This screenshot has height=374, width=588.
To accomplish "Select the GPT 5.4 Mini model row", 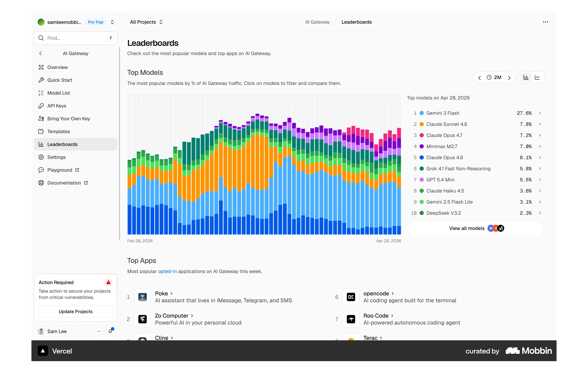I will tap(475, 180).
